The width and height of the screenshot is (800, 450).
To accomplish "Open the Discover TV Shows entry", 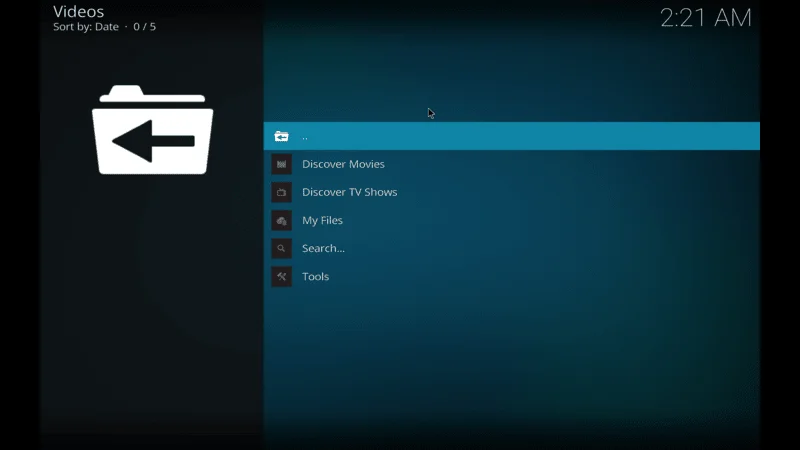I will pos(512,192).
